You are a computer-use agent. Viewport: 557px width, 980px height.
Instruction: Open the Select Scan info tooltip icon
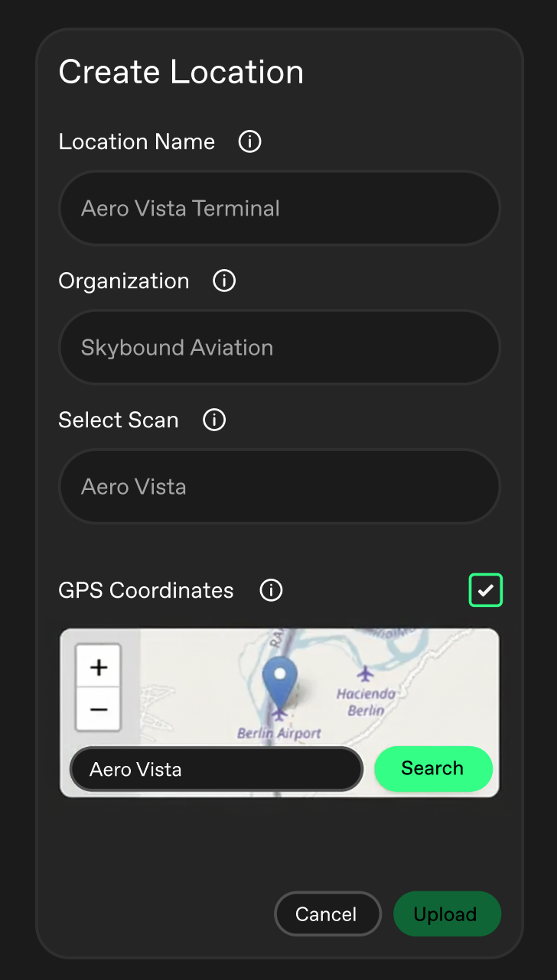coord(214,420)
